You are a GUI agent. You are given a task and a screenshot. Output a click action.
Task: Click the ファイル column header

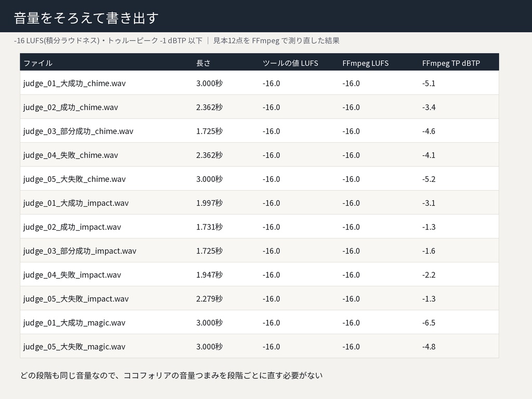(38, 63)
